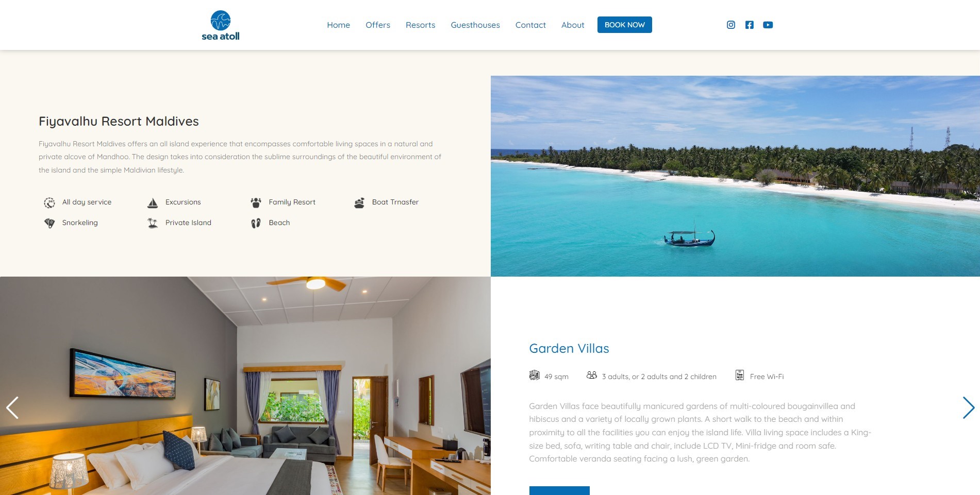The width and height of the screenshot is (980, 495).
Task: Click the Private Island palm icon
Action: (x=153, y=223)
